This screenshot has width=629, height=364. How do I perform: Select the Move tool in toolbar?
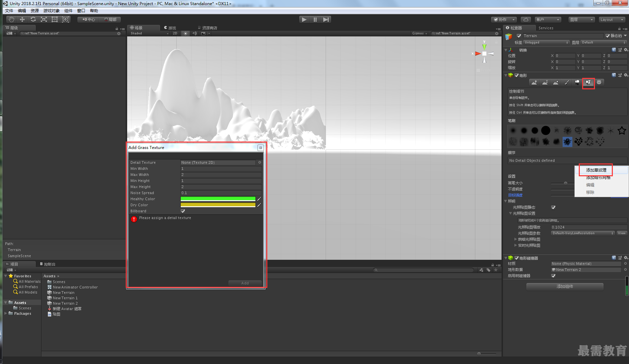pos(22,20)
